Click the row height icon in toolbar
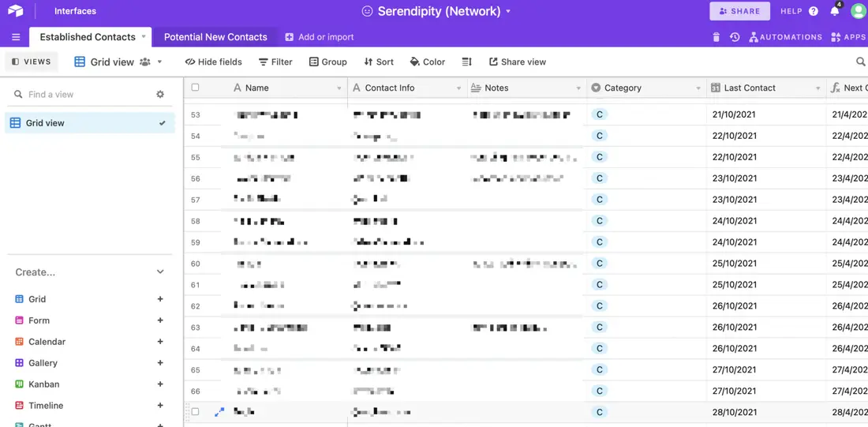Screen dimensions: 868x427 (x=466, y=62)
